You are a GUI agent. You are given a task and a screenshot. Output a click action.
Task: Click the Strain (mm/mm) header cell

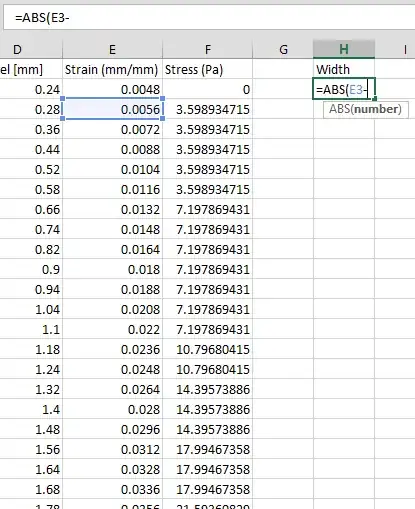pyautogui.click(x=112, y=69)
